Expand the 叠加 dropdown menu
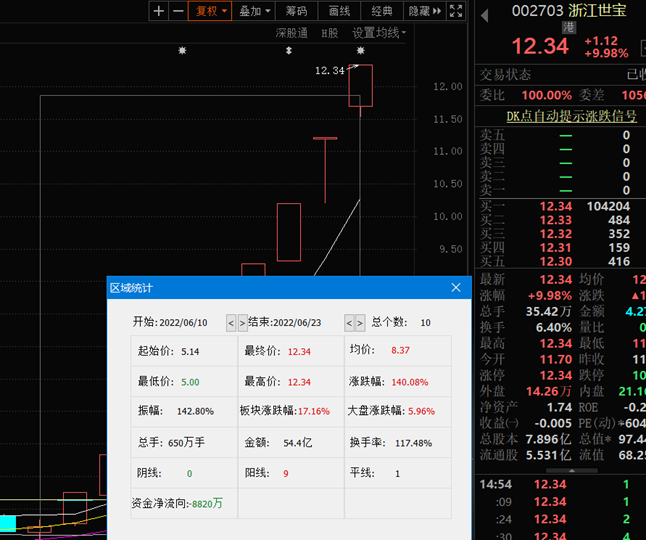646x540 pixels. tap(255, 11)
